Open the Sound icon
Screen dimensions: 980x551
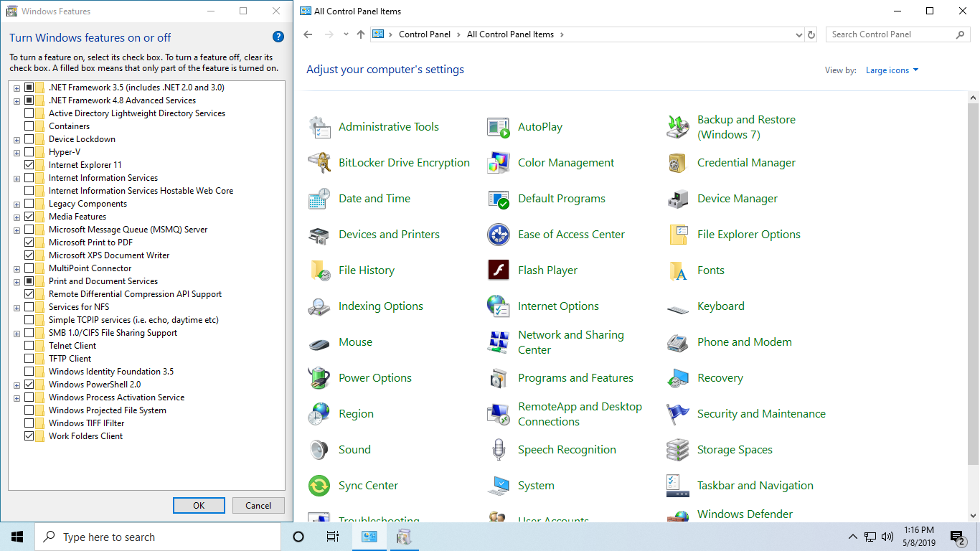pyautogui.click(x=319, y=450)
